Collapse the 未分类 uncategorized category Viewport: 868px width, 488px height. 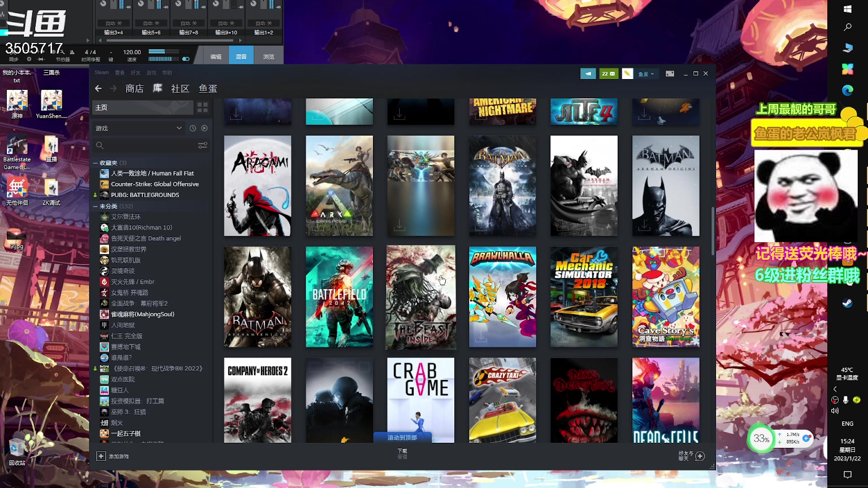click(x=96, y=206)
